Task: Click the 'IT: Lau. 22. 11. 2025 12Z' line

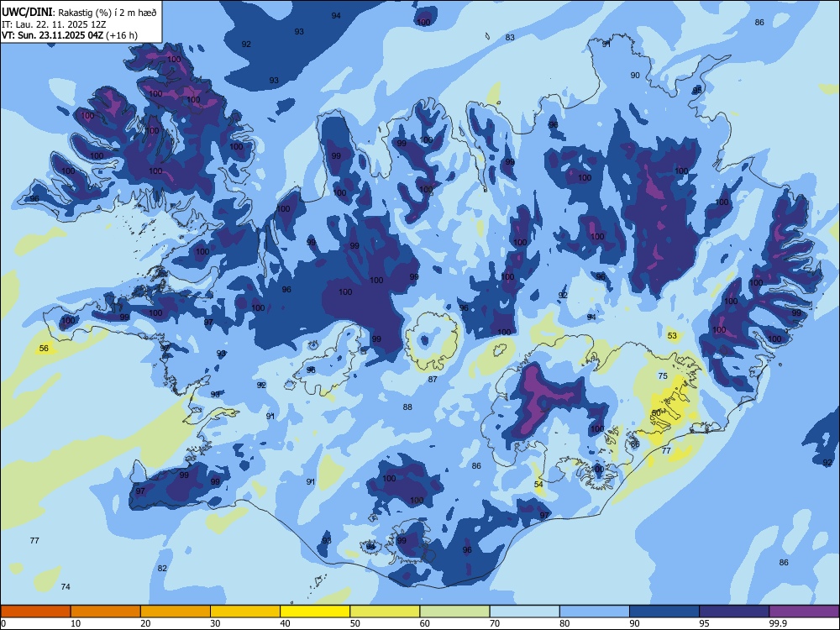Action: point(54,24)
